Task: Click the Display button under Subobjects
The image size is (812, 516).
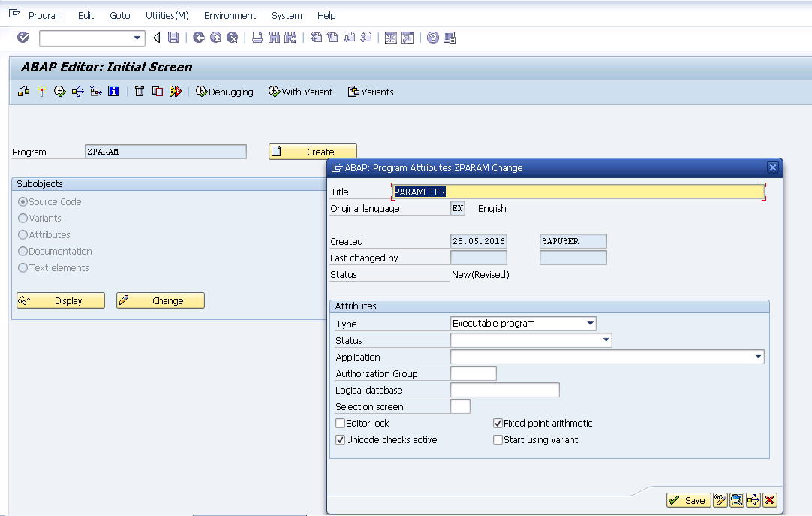Action: tap(60, 300)
